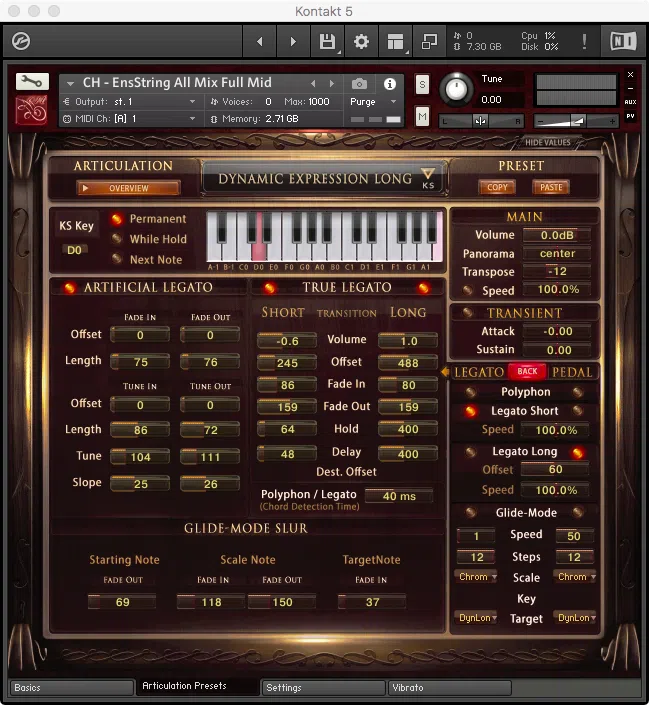The image size is (649, 705).
Task: Expand the Dynamic Expression Long articulation dropdown
Action: tap(428, 176)
